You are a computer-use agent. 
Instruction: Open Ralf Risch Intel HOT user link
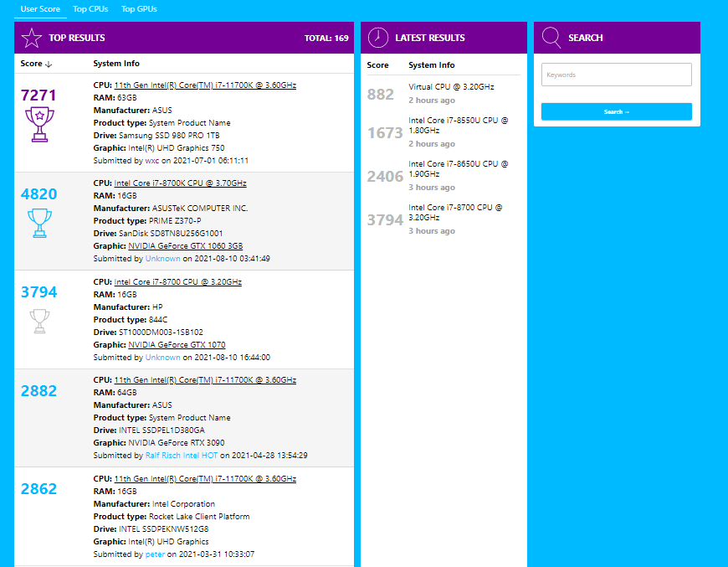[x=181, y=456]
